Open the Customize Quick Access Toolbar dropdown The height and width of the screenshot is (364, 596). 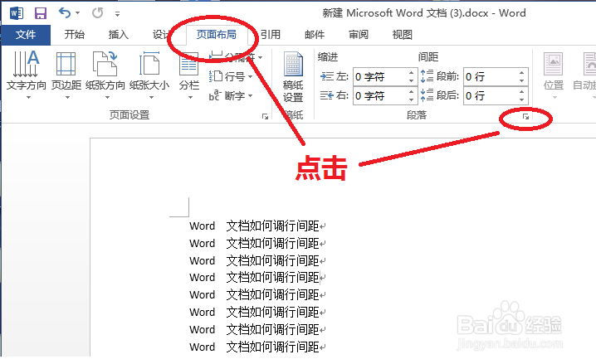(x=117, y=14)
